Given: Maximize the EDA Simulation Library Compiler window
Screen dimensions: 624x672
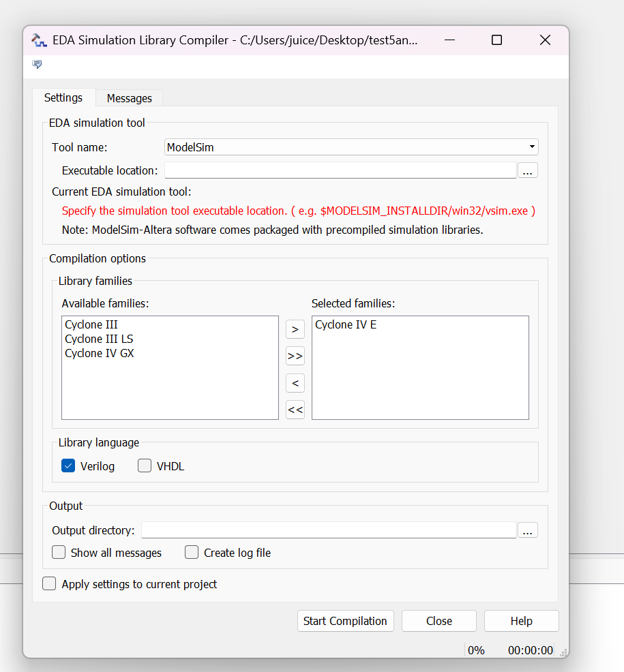Looking at the screenshot, I should click(x=496, y=40).
